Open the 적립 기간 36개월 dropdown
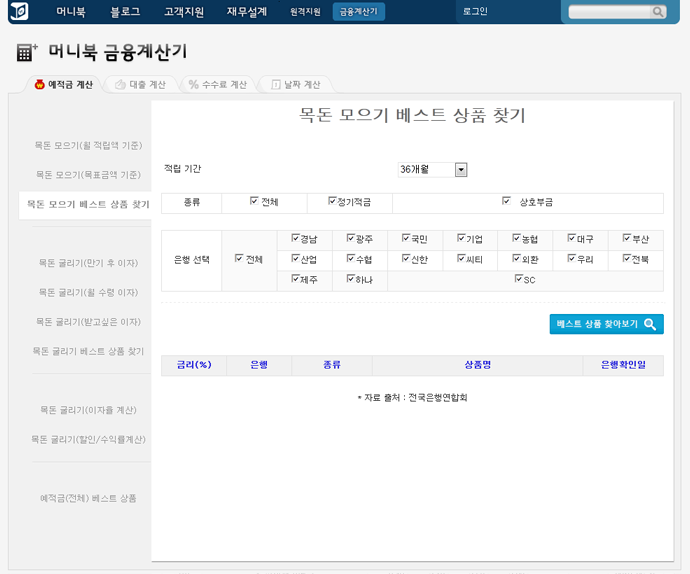The image size is (690, 574). click(x=461, y=170)
